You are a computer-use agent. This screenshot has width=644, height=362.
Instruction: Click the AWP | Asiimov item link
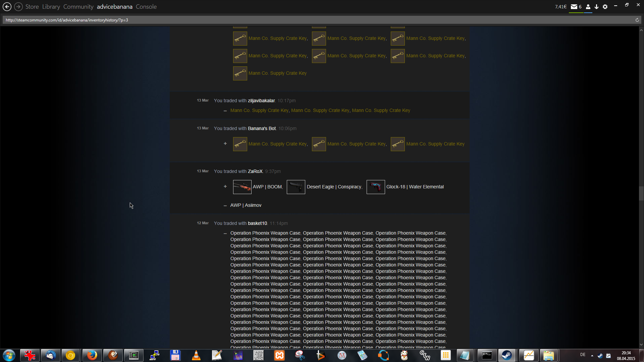tap(246, 205)
